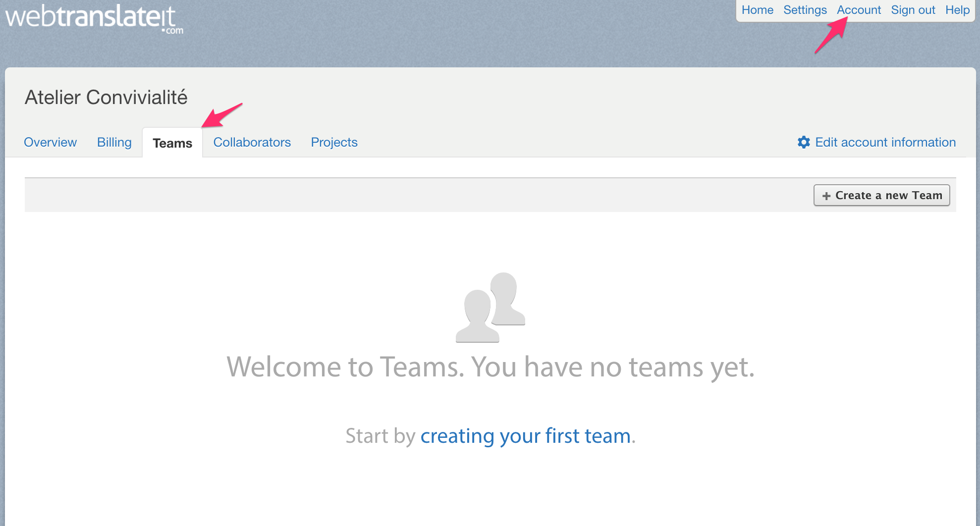The image size is (980, 526).
Task: Click the plus icon on the Create Team button
Action: coord(826,196)
